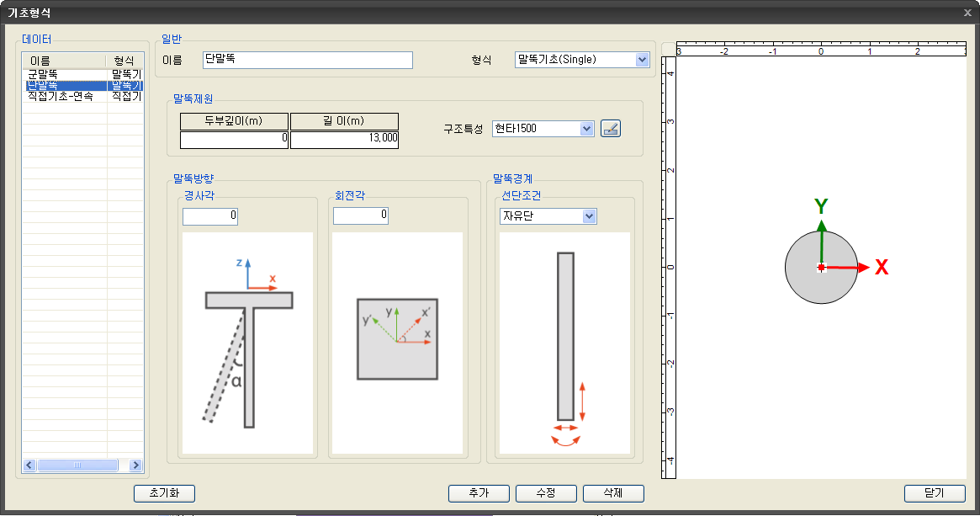Open the 형식 dropdown showing 말뚝기초(Single)
Viewport: 980px width, 516px height.
[582, 60]
